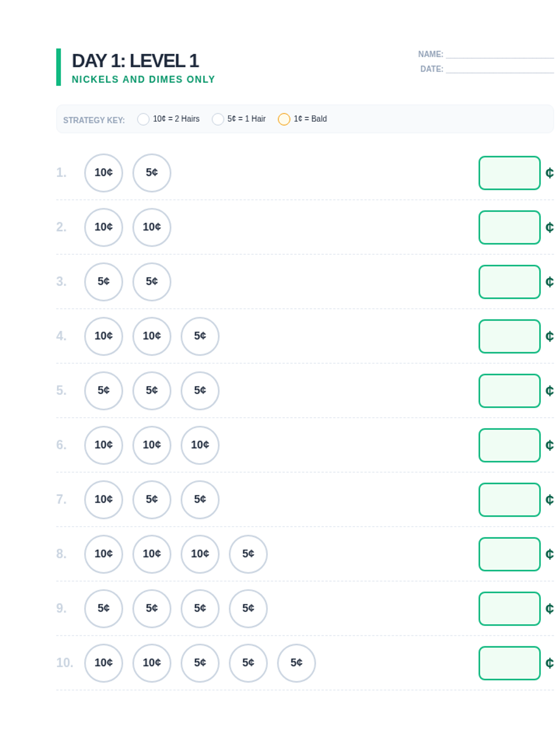Click the answer box for problem 10
The height and width of the screenshot is (747, 560).
pyautogui.click(x=509, y=663)
